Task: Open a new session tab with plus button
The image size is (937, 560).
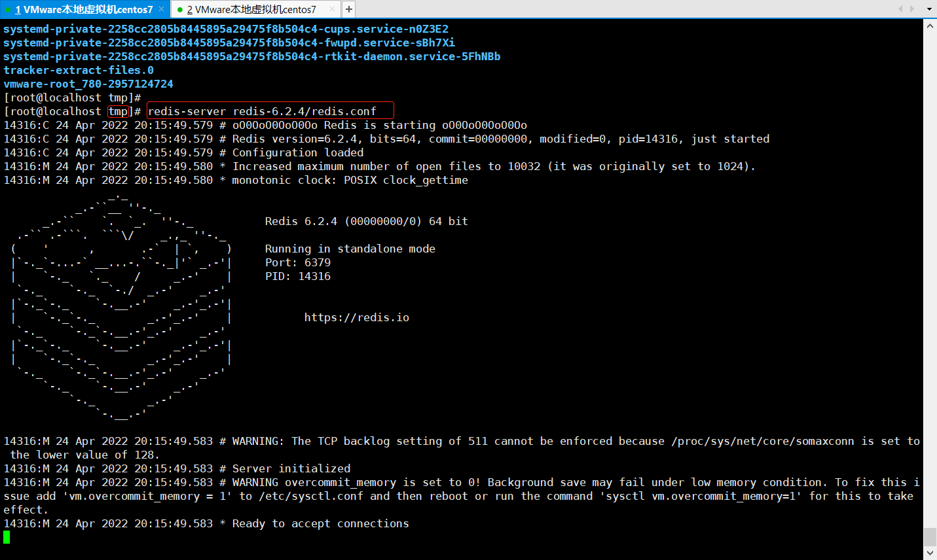Action: (349, 9)
